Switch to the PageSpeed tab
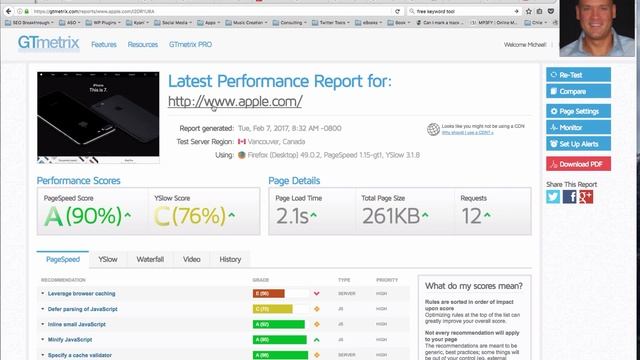The image size is (640, 360). tap(63, 260)
